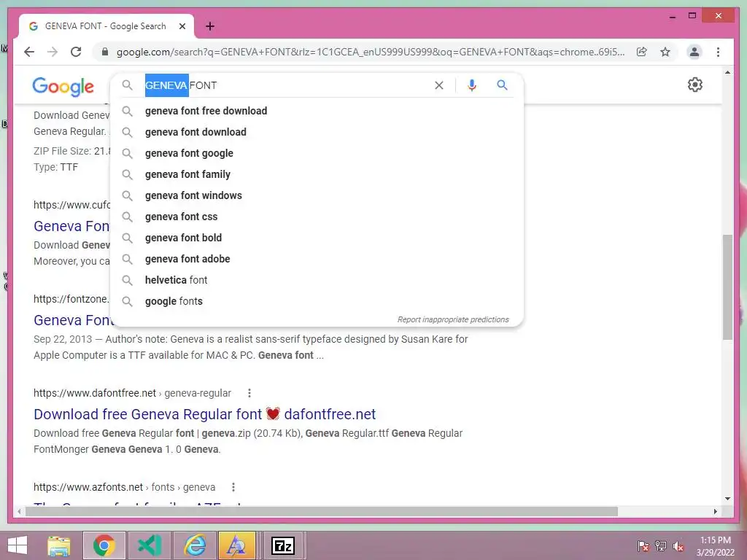This screenshot has height=560, width=747.
Task: Choose suggestion geneva font css
Action: pos(317,217)
